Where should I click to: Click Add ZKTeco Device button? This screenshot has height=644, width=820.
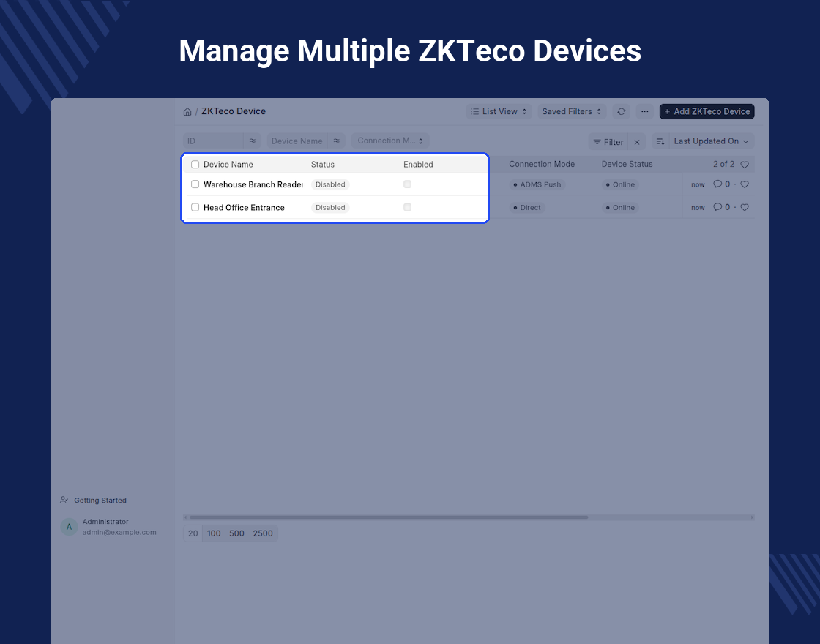pyautogui.click(x=707, y=111)
